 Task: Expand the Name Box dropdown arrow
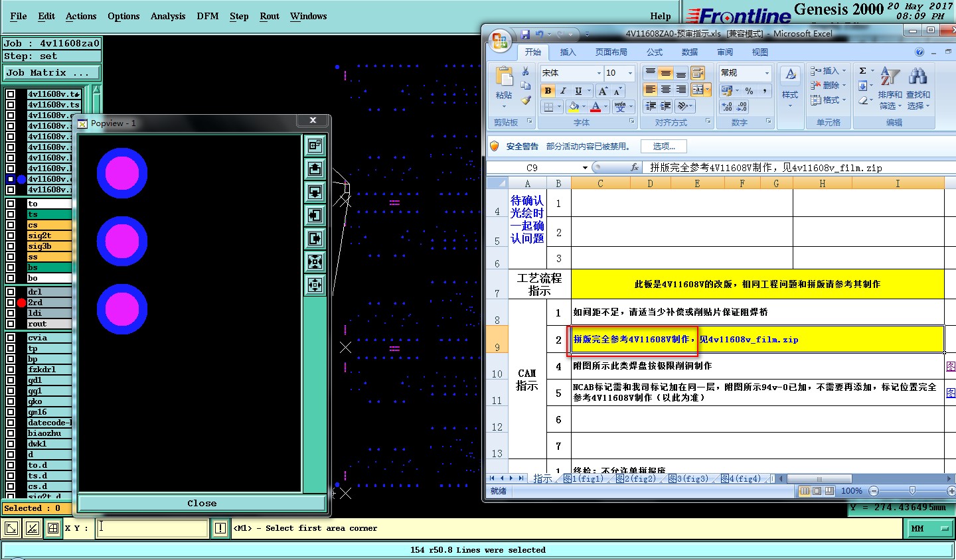click(585, 168)
